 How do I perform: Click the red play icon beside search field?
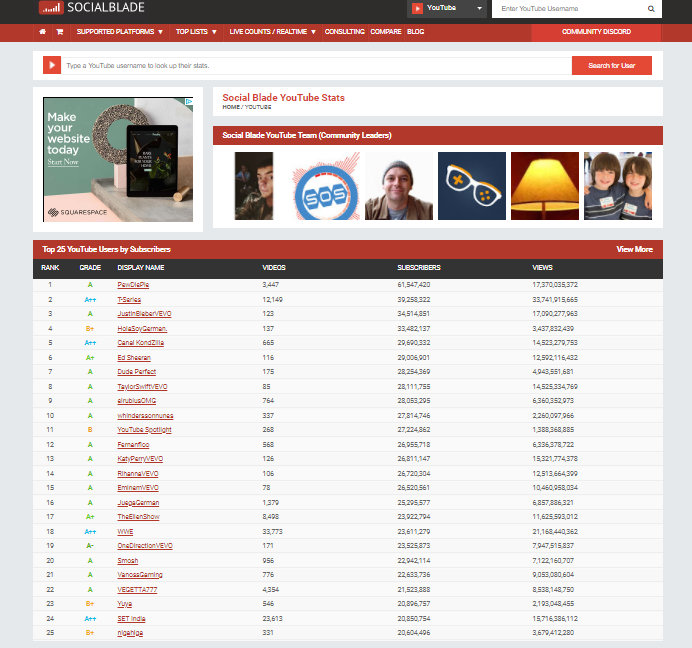(52, 65)
